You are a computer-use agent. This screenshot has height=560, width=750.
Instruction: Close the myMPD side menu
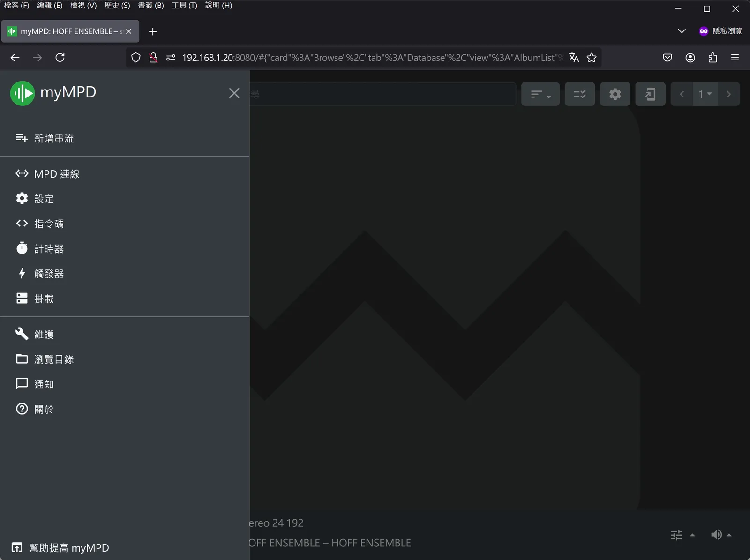pyautogui.click(x=234, y=93)
